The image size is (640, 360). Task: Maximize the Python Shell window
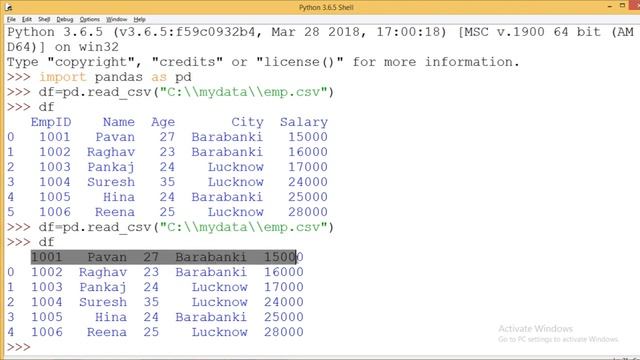(622, 6)
